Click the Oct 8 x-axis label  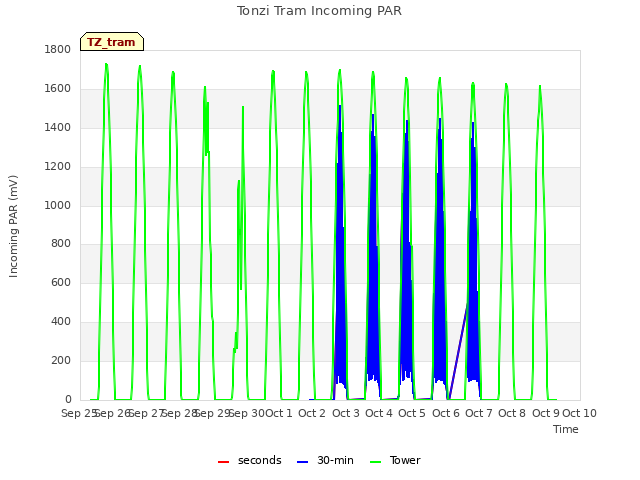click(x=512, y=413)
